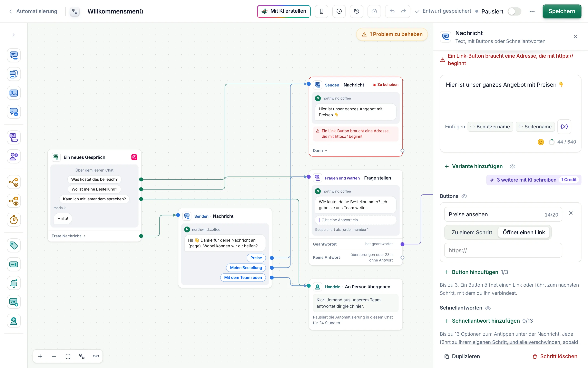Fit the flow to screen
The width and height of the screenshot is (588, 368).
pyautogui.click(x=68, y=356)
